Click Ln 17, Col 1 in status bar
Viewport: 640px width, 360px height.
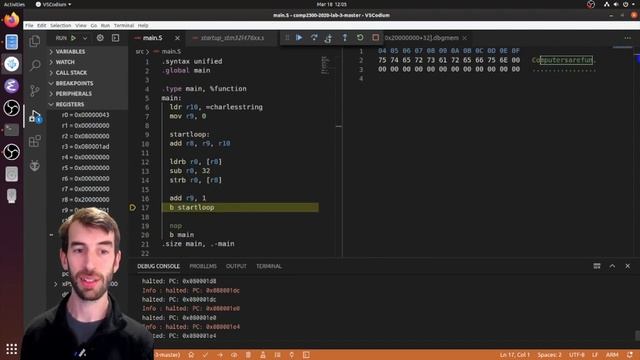click(515, 355)
